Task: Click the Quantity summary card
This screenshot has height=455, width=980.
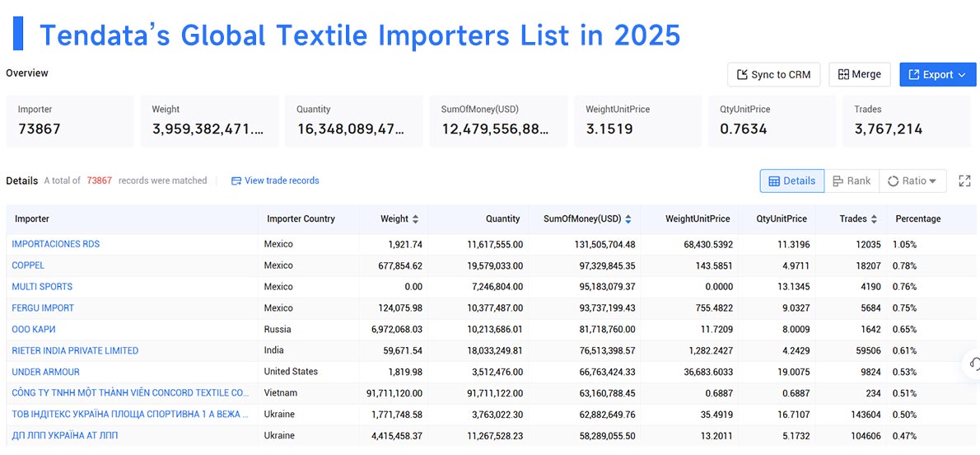Action: coord(354,121)
